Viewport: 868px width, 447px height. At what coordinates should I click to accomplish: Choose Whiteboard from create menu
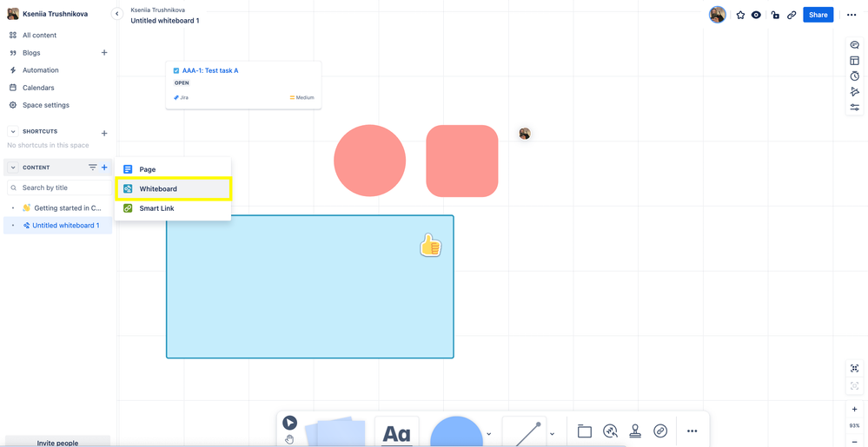pos(173,188)
